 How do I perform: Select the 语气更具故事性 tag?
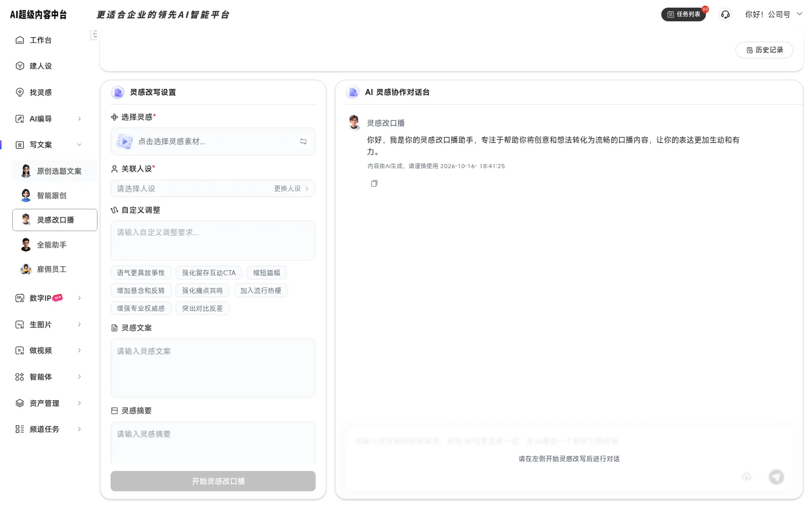(x=141, y=273)
